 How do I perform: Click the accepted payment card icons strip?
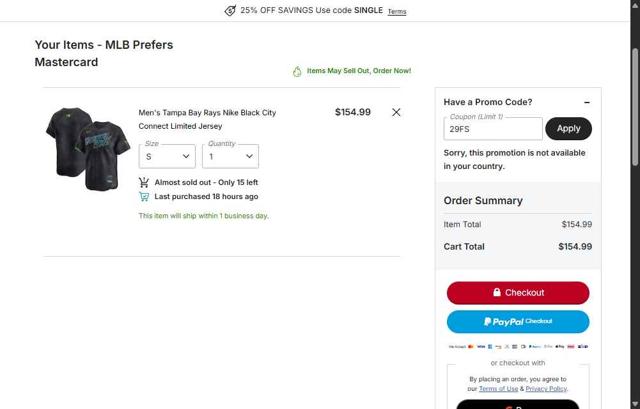[518, 346]
